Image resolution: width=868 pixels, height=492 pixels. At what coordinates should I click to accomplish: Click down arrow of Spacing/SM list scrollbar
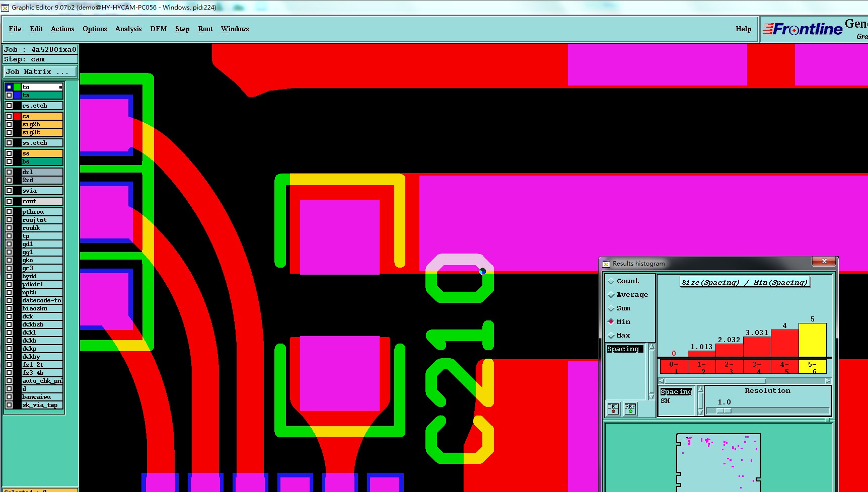700,412
